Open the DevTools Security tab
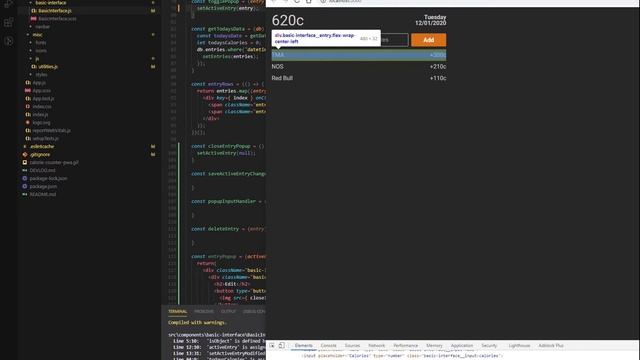 point(489,346)
